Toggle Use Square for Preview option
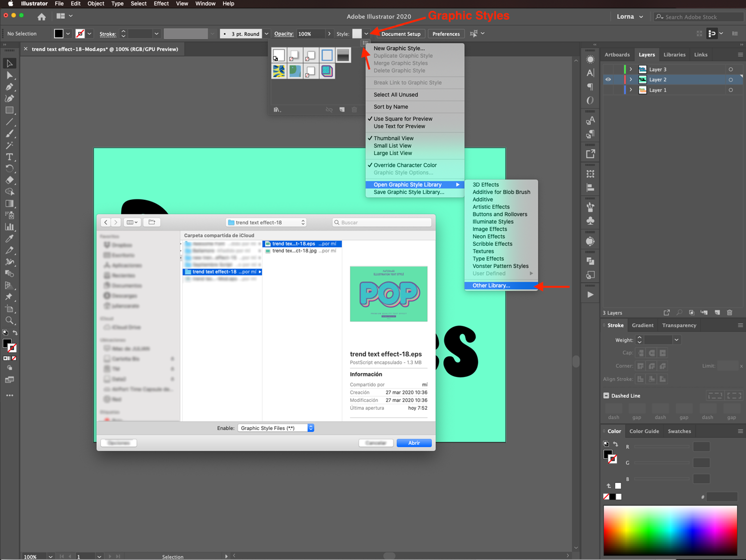Image resolution: width=746 pixels, height=560 pixels. (403, 119)
